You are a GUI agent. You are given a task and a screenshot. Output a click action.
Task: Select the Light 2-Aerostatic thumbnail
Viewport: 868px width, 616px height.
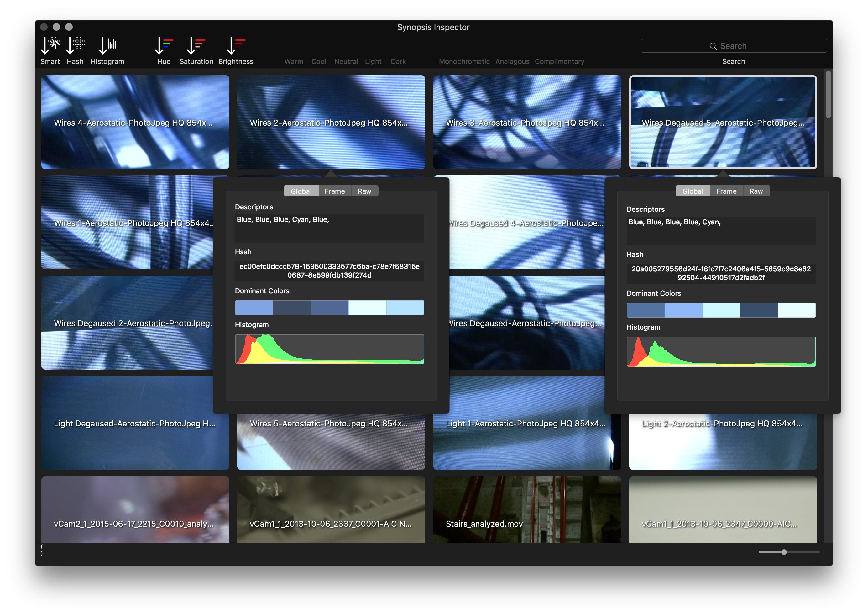coord(723,442)
